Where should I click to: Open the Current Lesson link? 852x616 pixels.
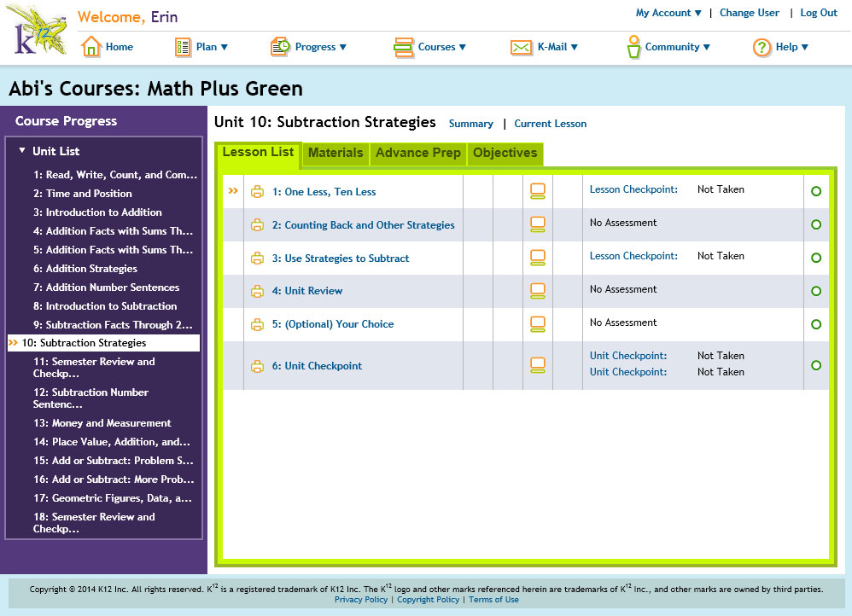click(551, 124)
